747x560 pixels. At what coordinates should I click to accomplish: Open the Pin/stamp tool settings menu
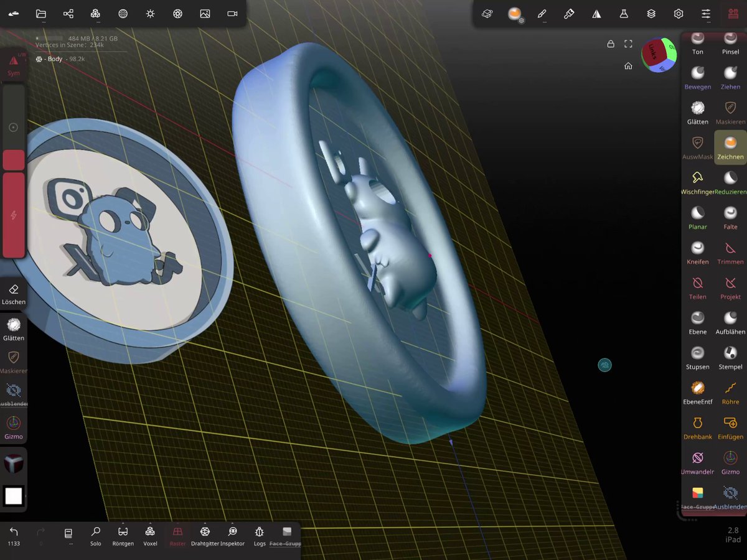[569, 14]
